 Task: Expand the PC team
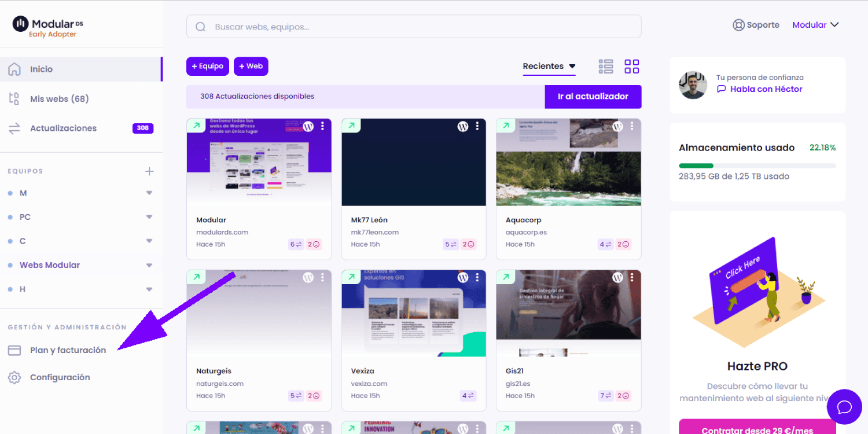pyautogui.click(x=149, y=217)
